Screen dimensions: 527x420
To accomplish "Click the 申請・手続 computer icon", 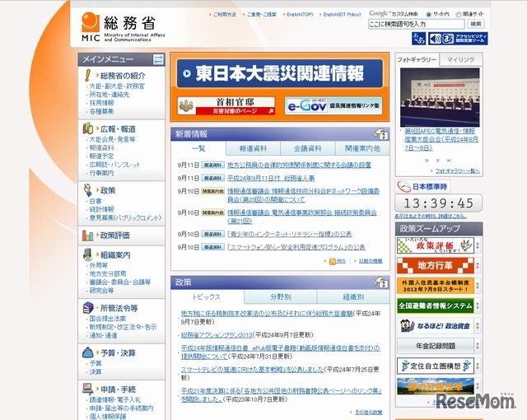I will click(88, 389).
